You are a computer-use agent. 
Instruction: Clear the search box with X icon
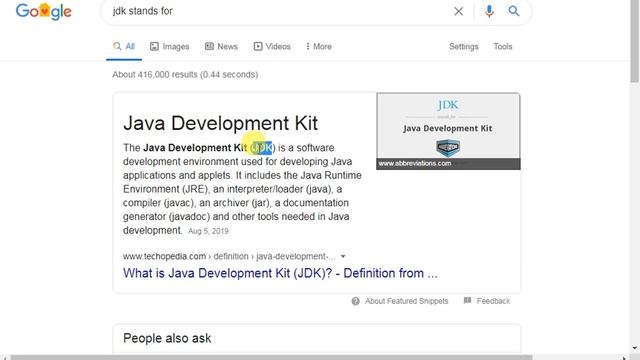point(459,11)
